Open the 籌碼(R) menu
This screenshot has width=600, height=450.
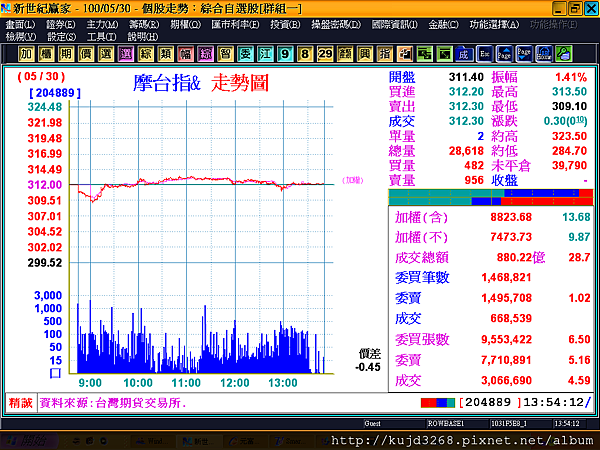pos(144,25)
